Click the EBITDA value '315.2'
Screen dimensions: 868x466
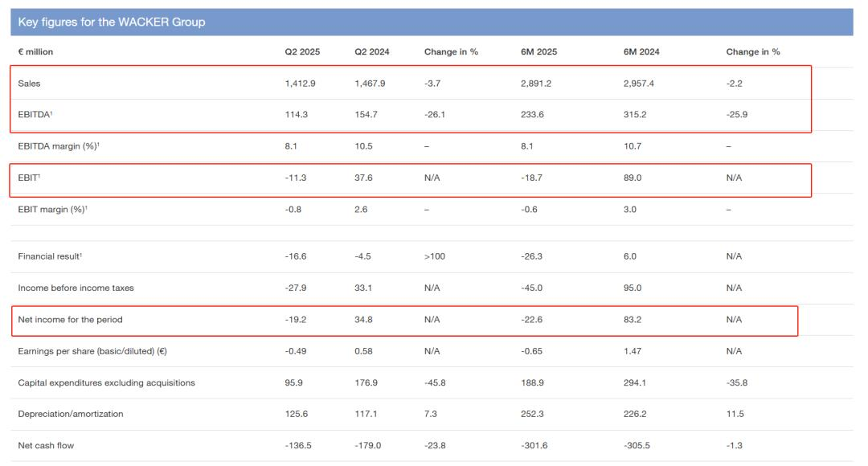635,115
